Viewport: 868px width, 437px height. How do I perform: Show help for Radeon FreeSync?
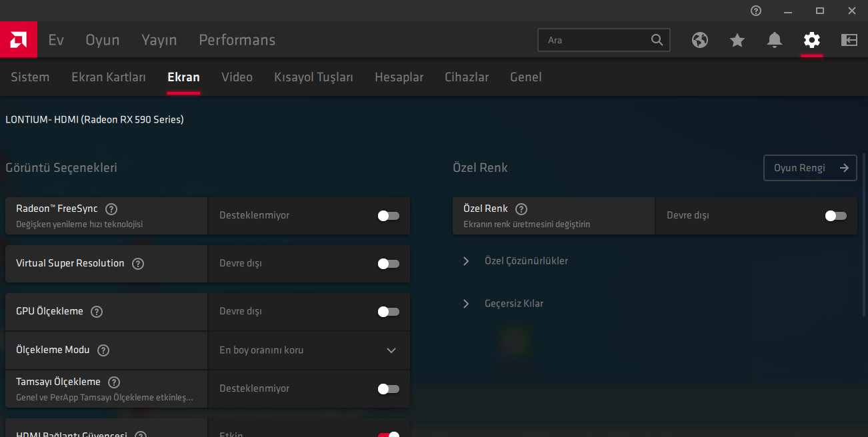(111, 209)
